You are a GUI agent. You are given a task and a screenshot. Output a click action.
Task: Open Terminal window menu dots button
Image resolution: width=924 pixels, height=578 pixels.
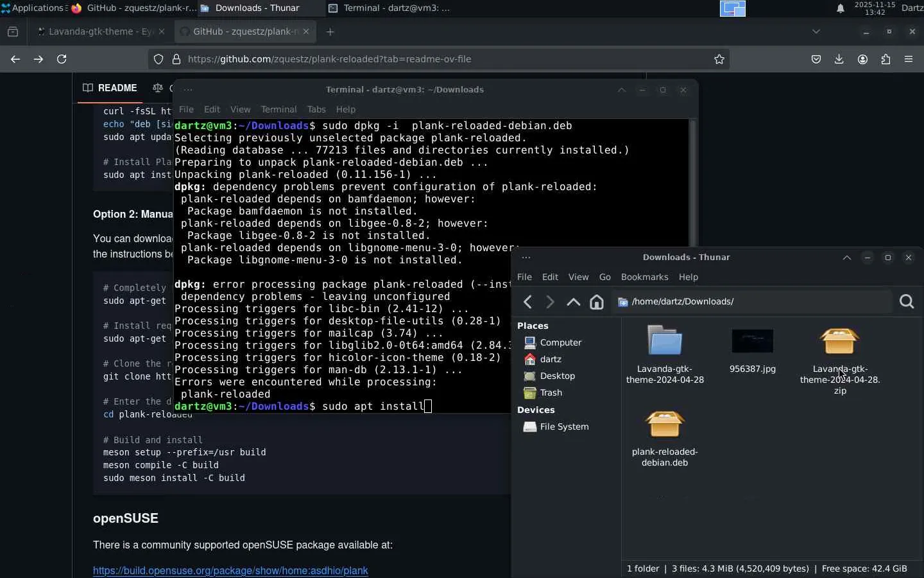tap(188, 90)
